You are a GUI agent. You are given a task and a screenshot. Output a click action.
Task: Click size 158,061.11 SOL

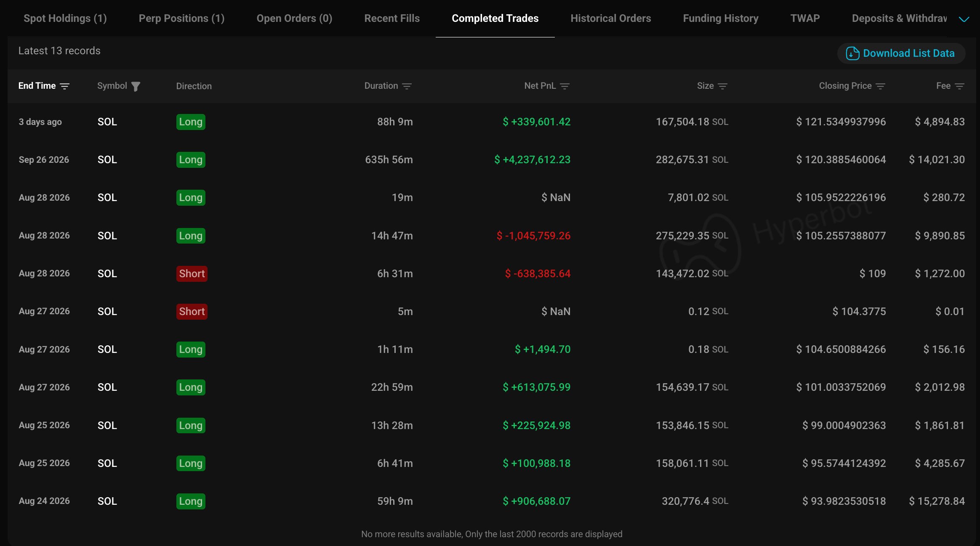692,464
